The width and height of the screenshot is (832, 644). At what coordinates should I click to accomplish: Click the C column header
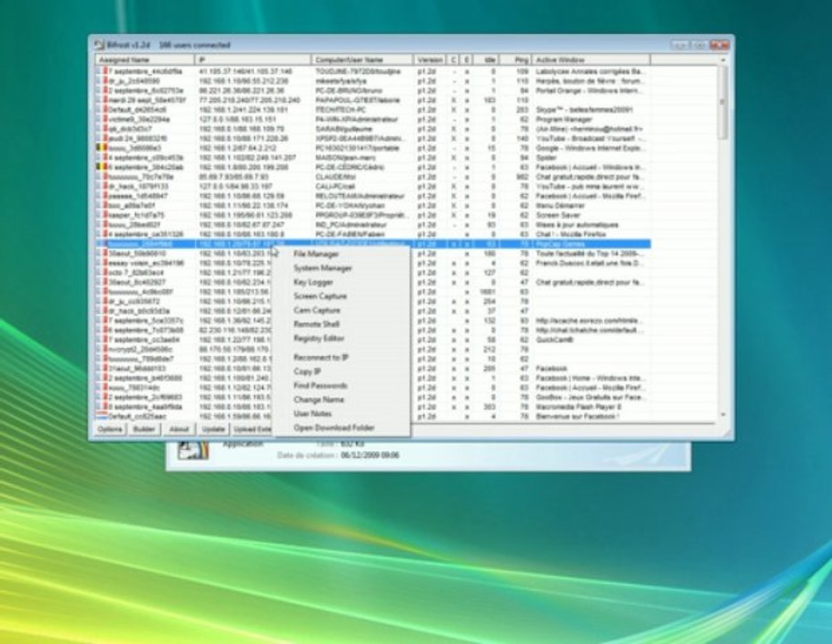click(454, 60)
